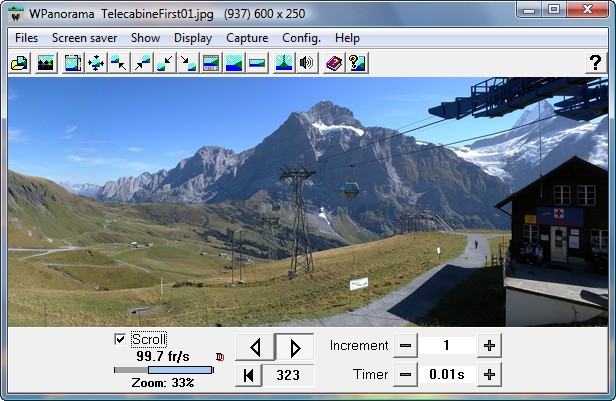Viewport: 616px width, 401px height.
Task: Open the Display menu
Action: point(193,38)
